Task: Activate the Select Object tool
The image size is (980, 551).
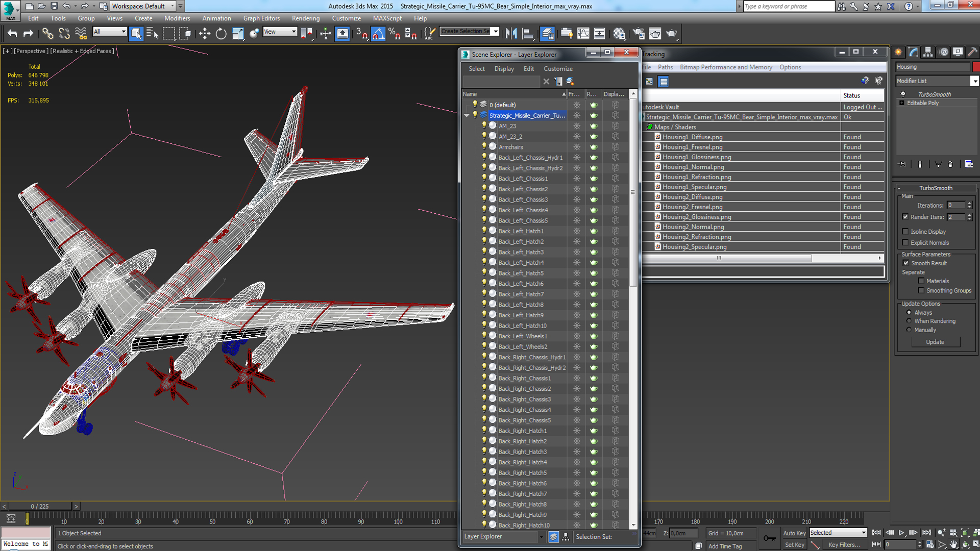Action: [136, 34]
